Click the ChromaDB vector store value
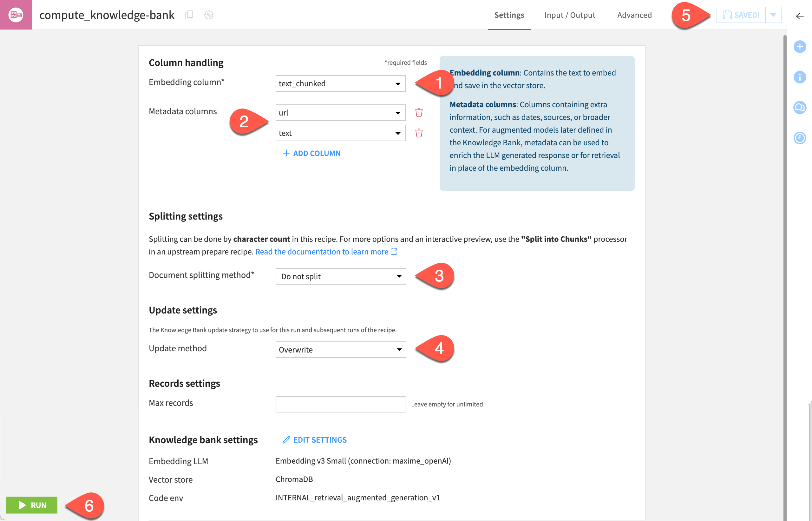Screen dimensions: 812x521 [294, 479]
